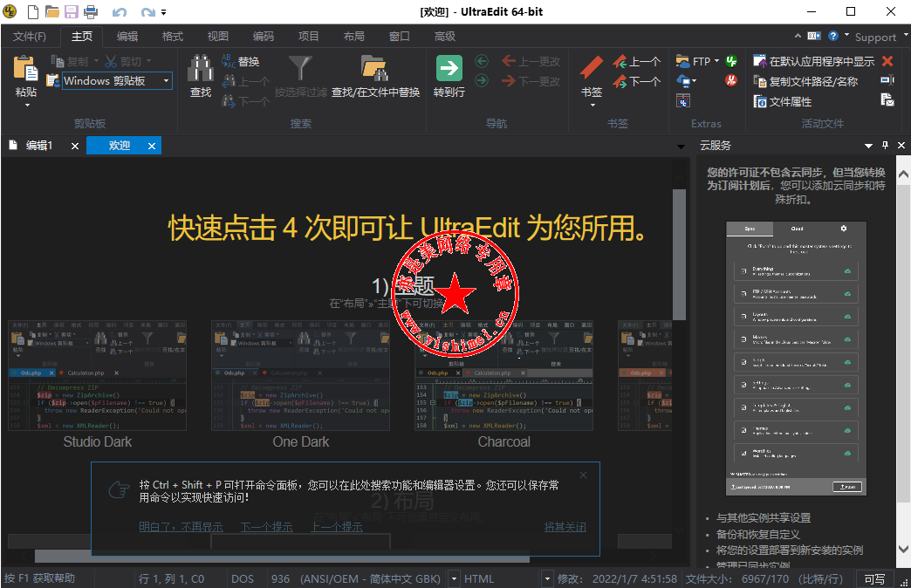This screenshot has width=911, height=588.
Task: Close the 编辑1 tab
Action: pyautogui.click(x=75, y=146)
